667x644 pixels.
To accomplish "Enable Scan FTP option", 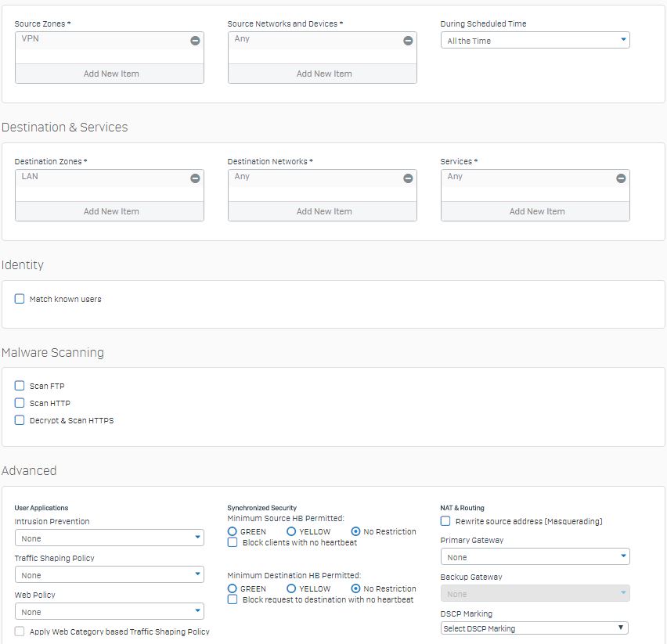I will (20, 386).
